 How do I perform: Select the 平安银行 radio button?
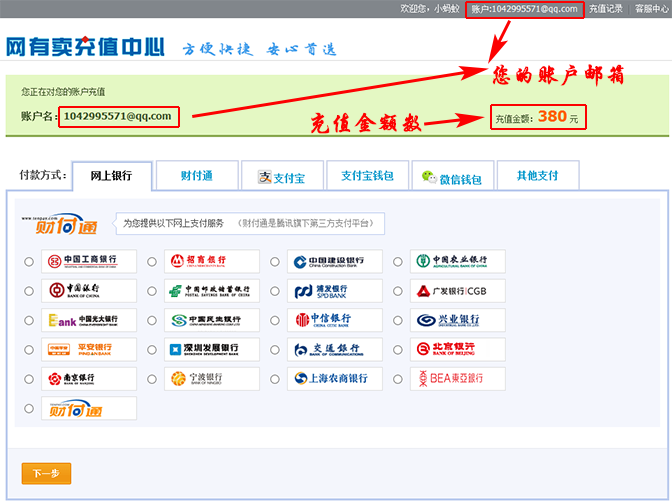pyautogui.click(x=29, y=350)
